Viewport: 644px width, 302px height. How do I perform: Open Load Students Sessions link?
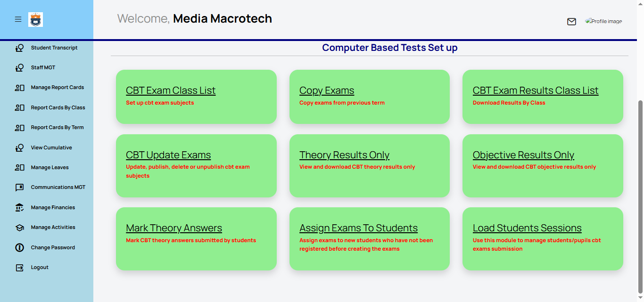click(x=527, y=228)
